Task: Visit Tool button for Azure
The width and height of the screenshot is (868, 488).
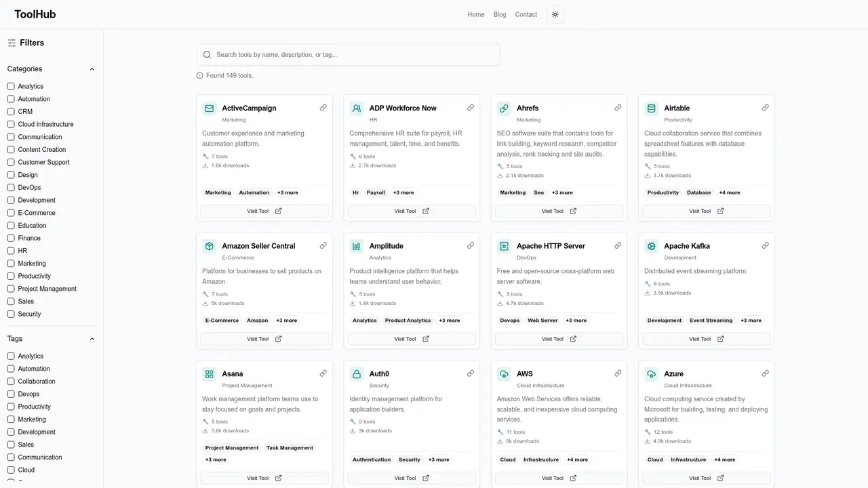Action: (707, 478)
